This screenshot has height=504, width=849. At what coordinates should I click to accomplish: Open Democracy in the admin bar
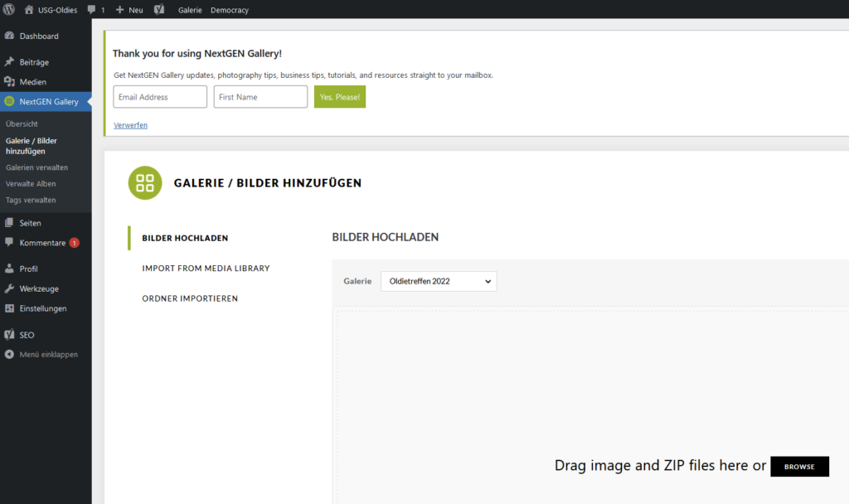(230, 10)
